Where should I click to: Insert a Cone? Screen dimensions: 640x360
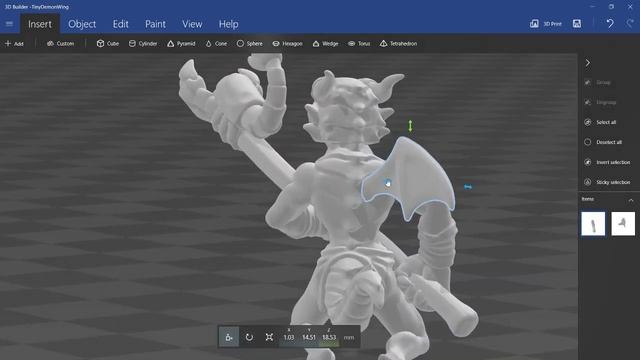click(x=216, y=43)
